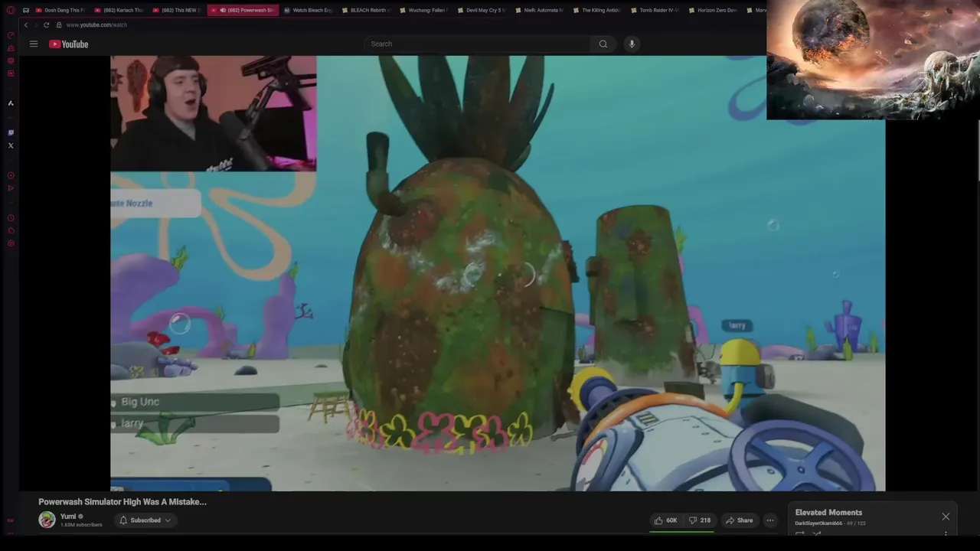Go to the YouTube home logo

[x=69, y=44]
